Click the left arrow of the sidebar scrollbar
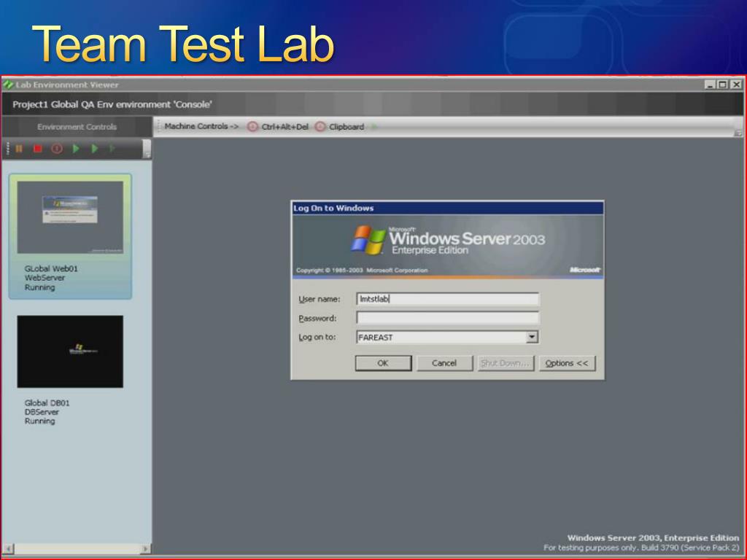747x560 pixels. tap(8, 548)
